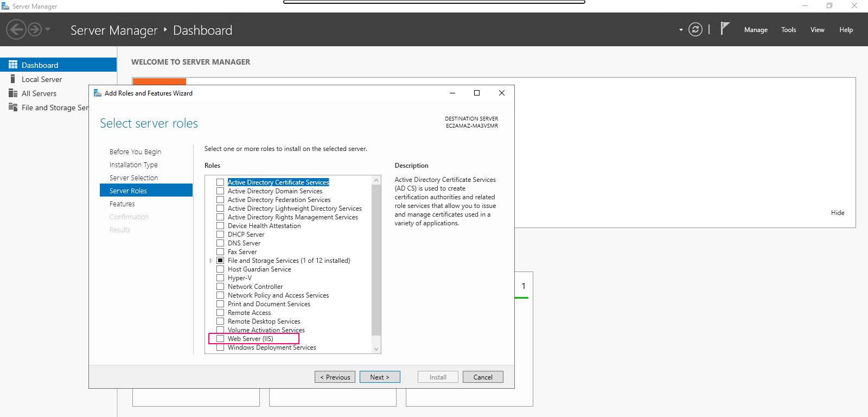Open the Tools menu

[789, 30]
